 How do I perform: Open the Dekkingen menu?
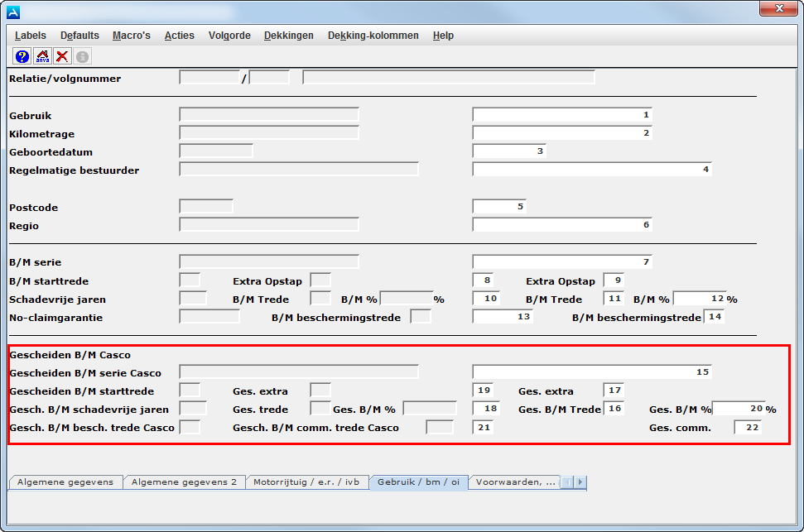[288, 36]
